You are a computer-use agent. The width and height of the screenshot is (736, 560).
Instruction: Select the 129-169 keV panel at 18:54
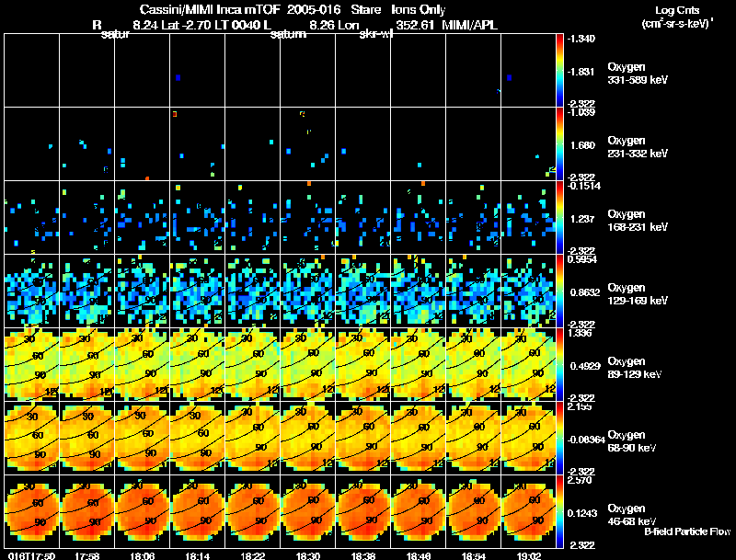pyautogui.click(x=474, y=291)
